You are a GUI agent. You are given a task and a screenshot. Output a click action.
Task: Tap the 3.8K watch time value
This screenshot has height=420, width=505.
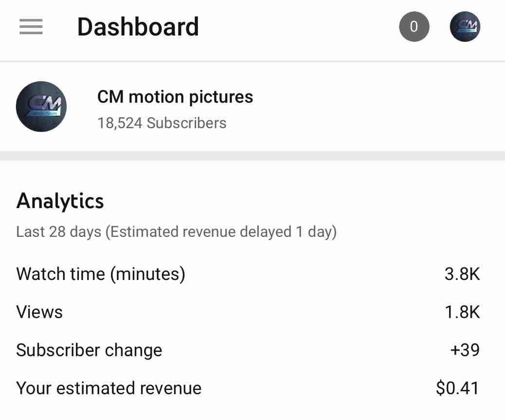[x=462, y=274]
